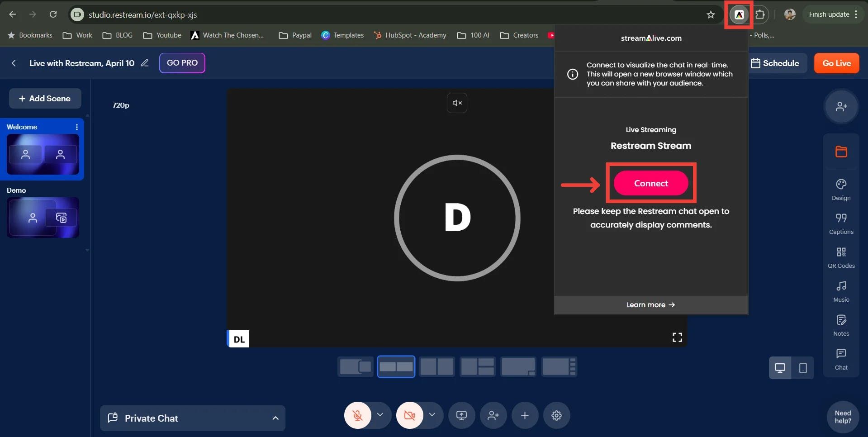The image size is (868, 437).
Task: Open the Music panel
Action: coord(841,291)
